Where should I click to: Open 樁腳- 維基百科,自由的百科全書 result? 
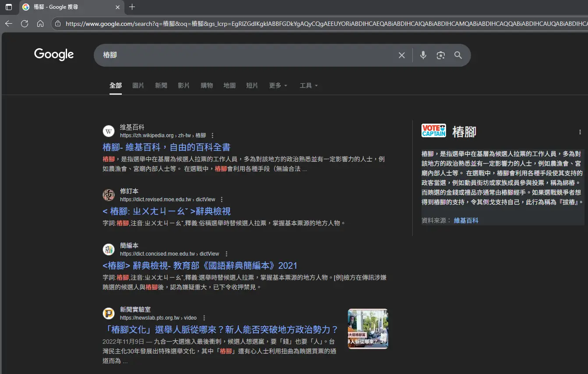pos(166,147)
